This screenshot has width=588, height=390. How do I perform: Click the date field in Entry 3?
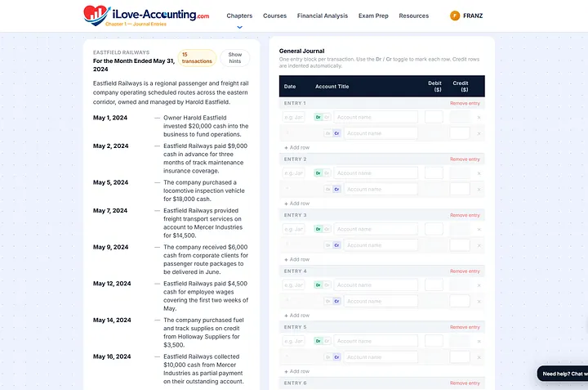[x=294, y=229]
